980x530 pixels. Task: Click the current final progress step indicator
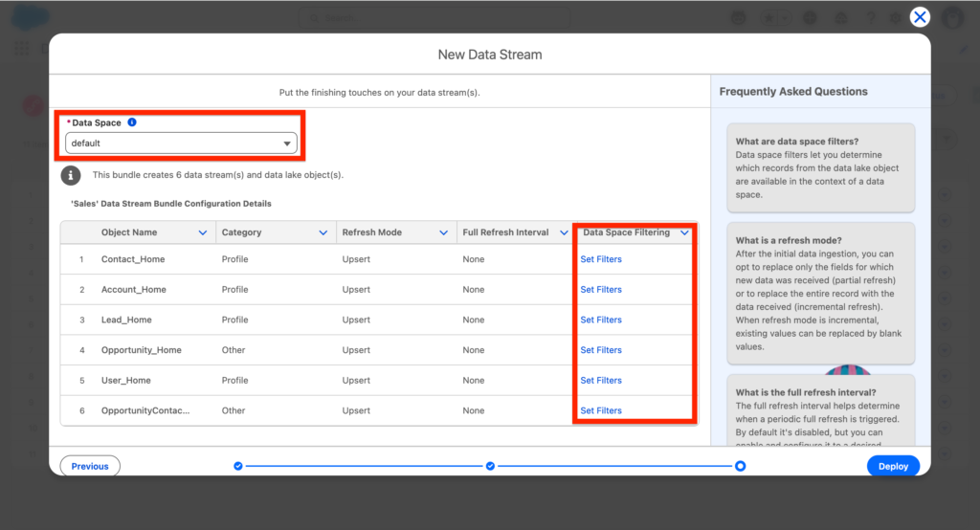coord(740,466)
